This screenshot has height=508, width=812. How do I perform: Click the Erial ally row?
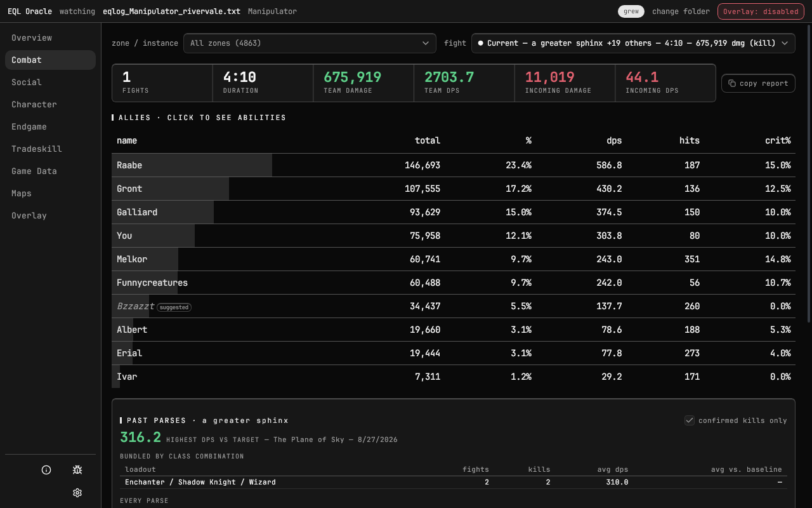click(454, 353)
